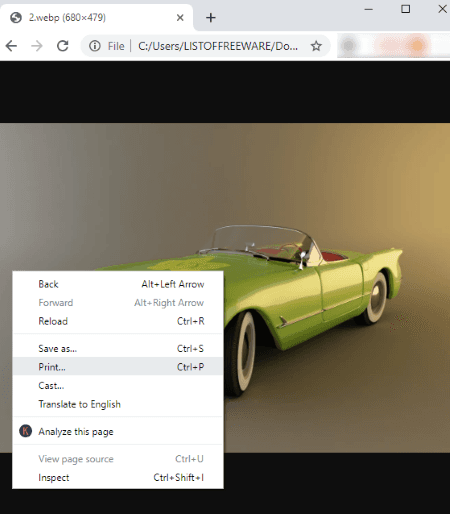Select Cast... from the context menu
Viewport: 450px width, 514px height.
point(118,386)
